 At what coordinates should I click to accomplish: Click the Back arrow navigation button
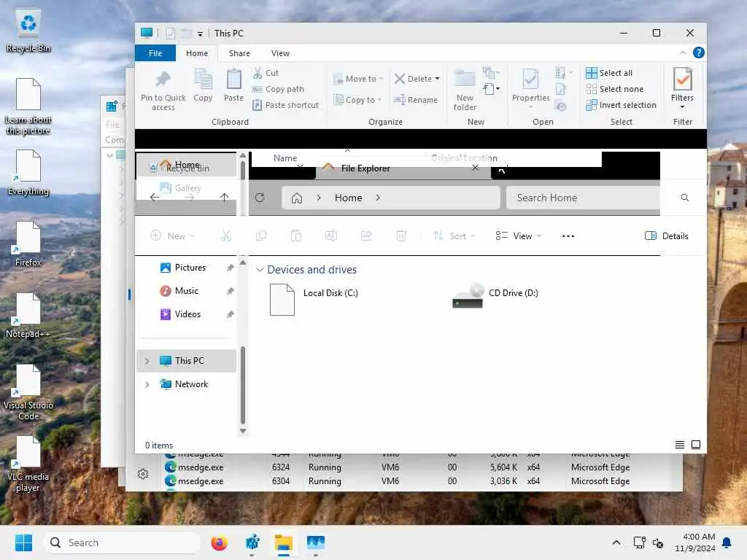tap(155, 197)
